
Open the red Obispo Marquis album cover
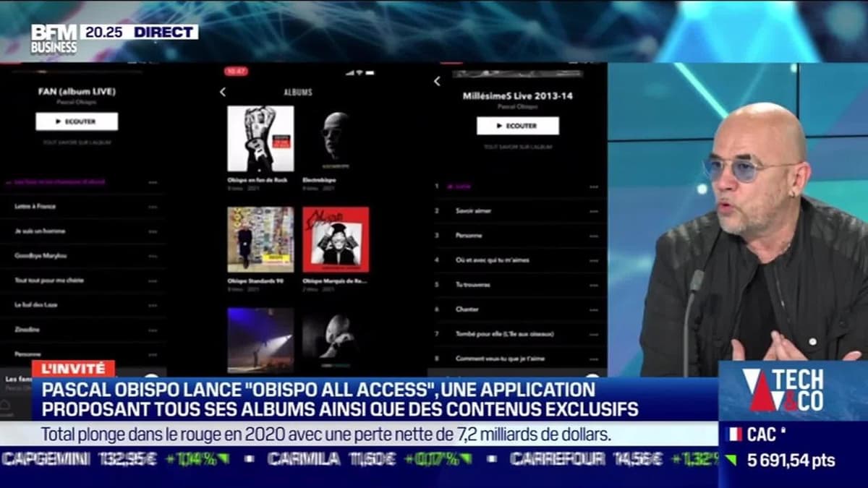336,240
